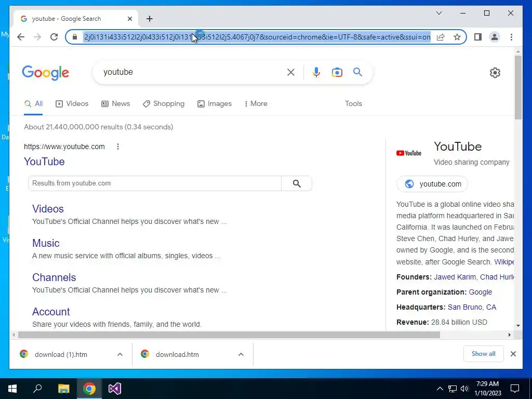532x399 pixels.
Task: Click the horizontal scrollbar thumb
Action: click(x=229, y=335)
